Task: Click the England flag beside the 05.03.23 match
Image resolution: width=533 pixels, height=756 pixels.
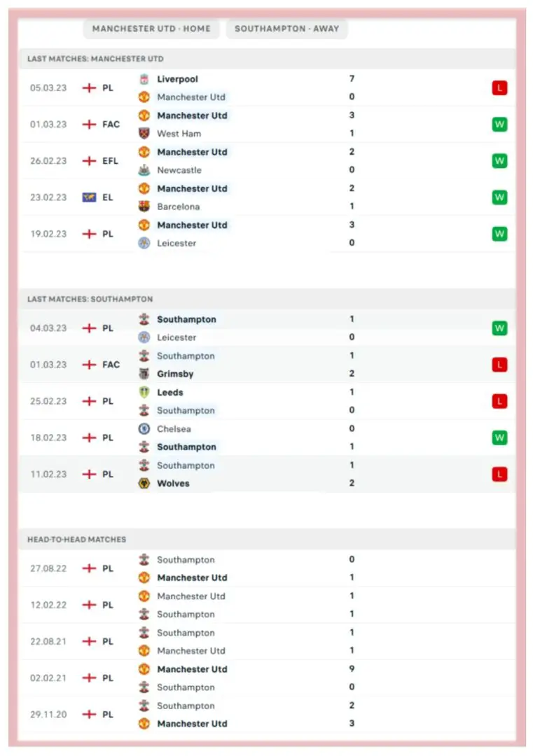Action: 89,88
